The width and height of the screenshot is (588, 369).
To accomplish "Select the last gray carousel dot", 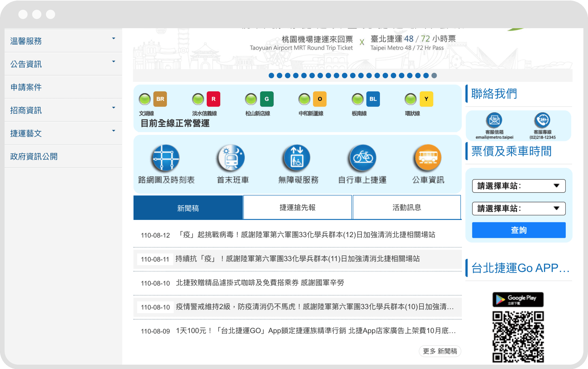I will tap(434, 76).
